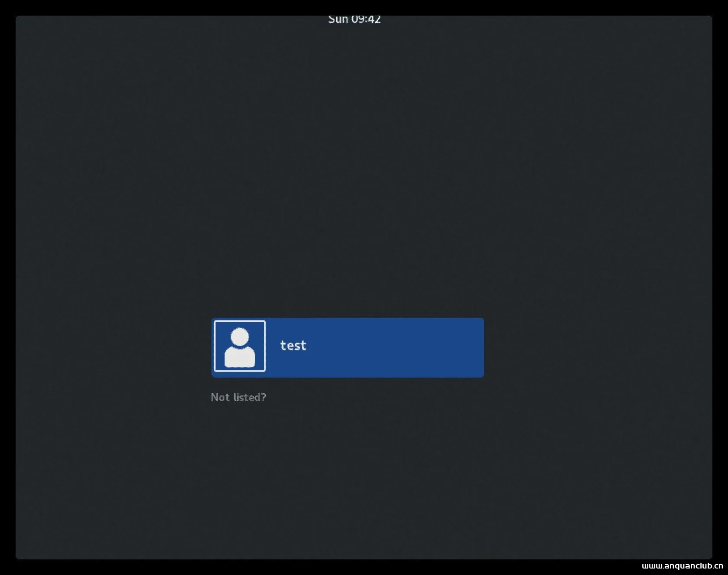The width and height of the screenshot is (728, 575).
Task: Choose to log in as unlisted user
Action: click(x=238, y=397)
